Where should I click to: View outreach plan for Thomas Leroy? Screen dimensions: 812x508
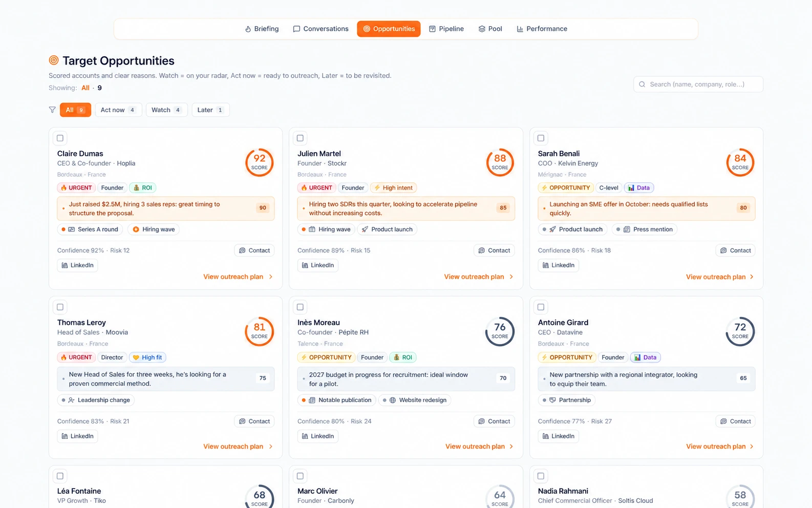(x=238, y=447)
